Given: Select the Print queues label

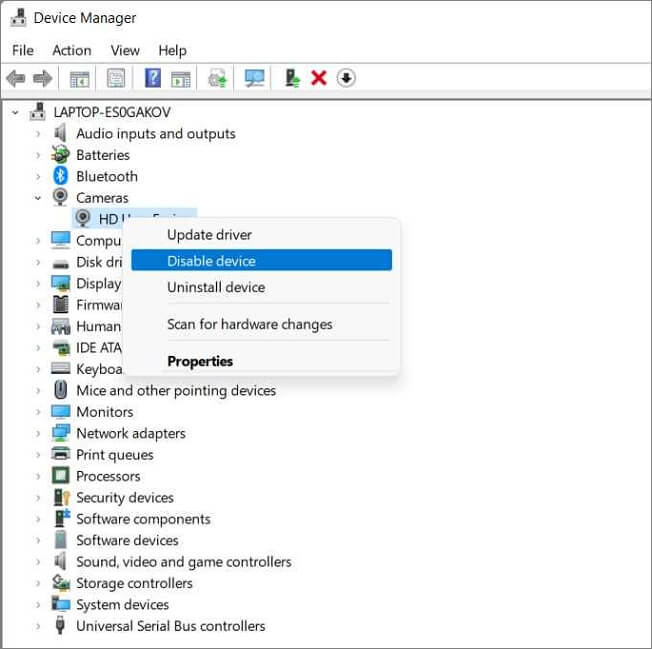Looking at the screenshot, I should click(x=115, y=454).
